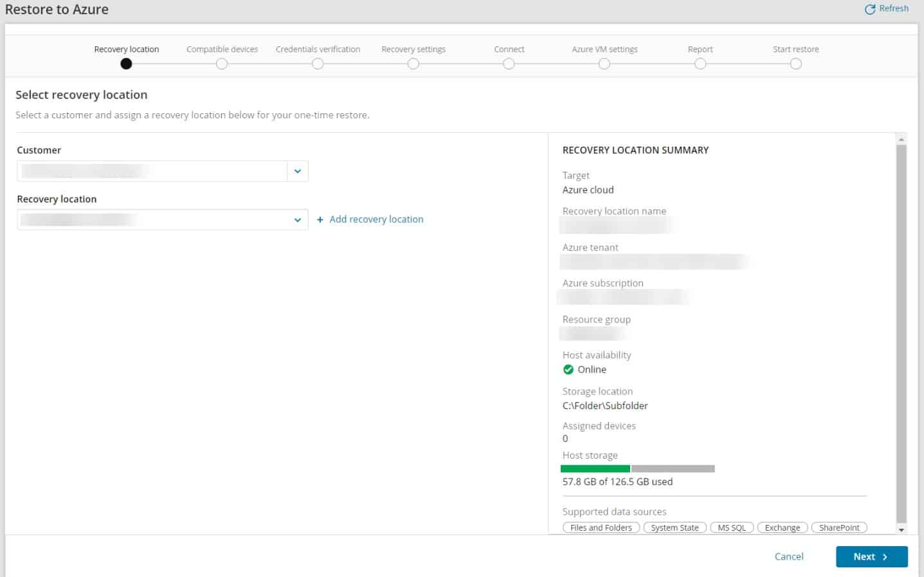
Task: Open the Recovery location dropdown arrow
Action: click(298, 220)
